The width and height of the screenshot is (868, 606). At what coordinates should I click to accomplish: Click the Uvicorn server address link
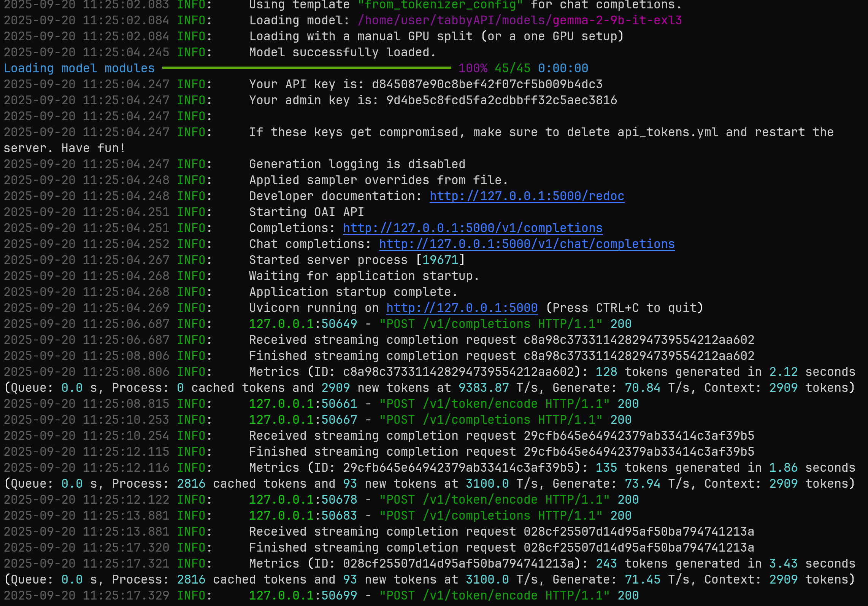point(462,308)
